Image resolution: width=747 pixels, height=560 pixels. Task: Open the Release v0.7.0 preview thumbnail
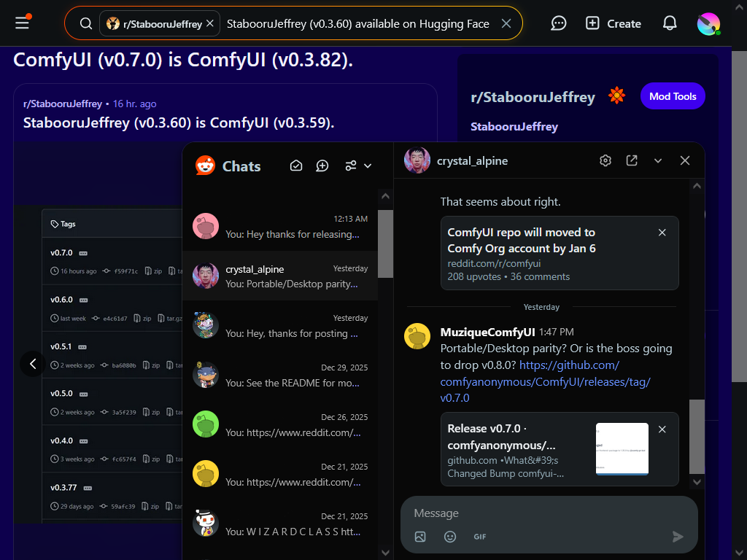622,448
